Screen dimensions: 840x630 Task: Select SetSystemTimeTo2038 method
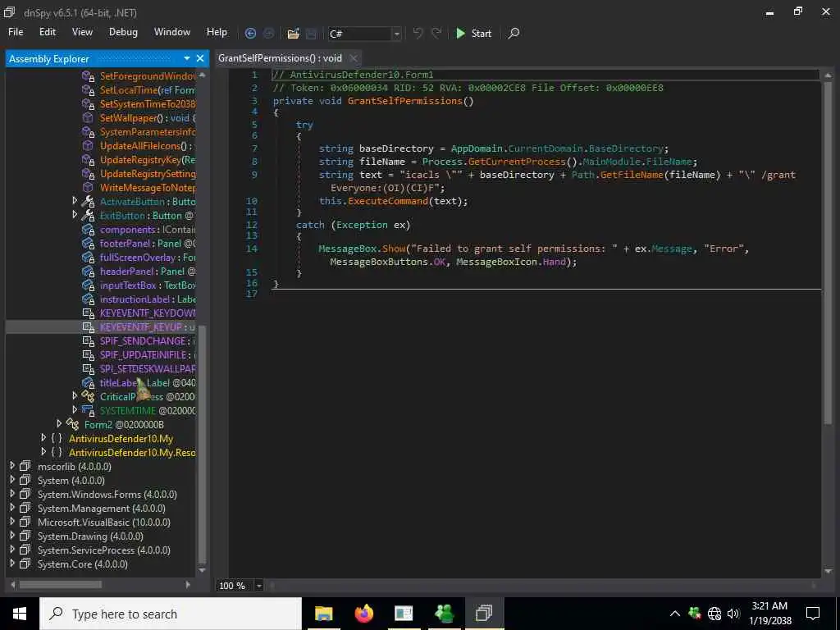click(x=148, y=104)
